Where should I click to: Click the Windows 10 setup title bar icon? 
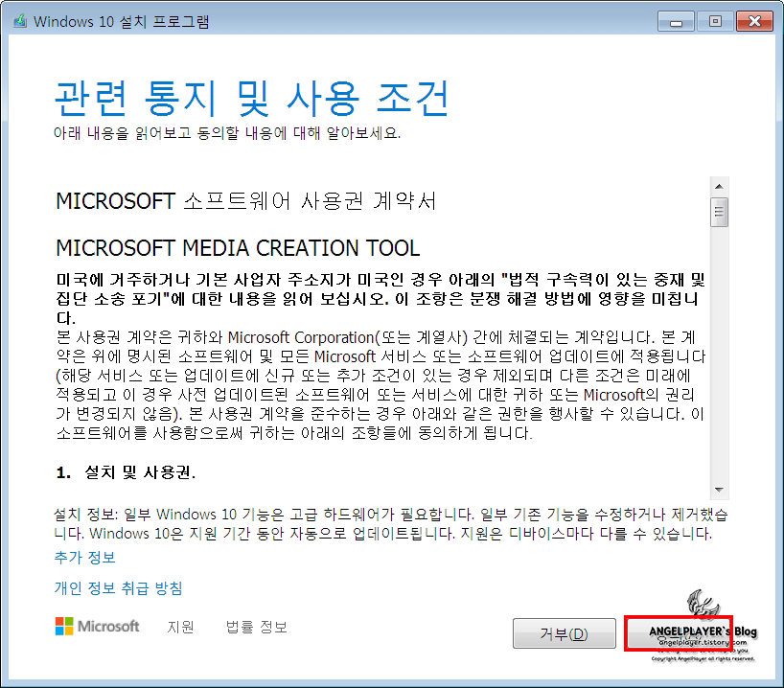click(x=20, y=21)
